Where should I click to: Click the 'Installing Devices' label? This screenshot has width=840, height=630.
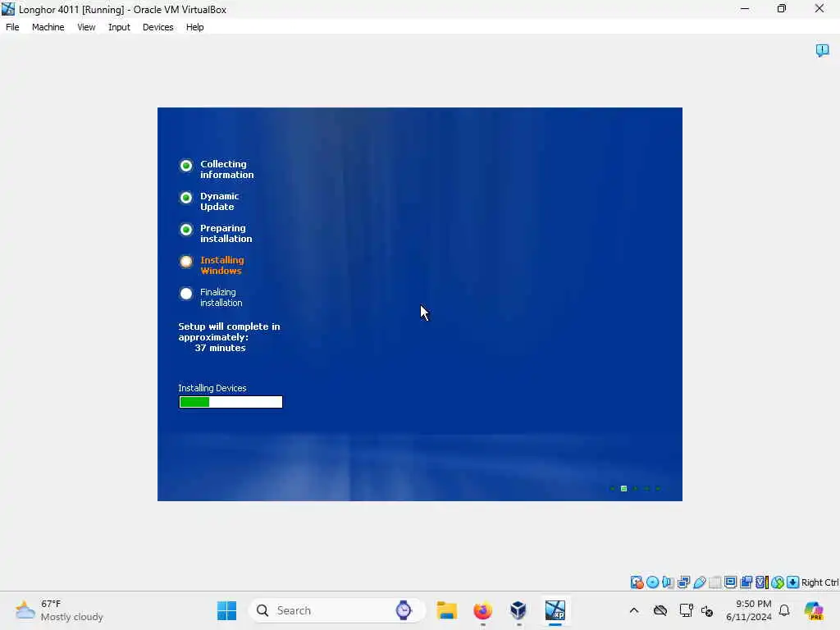pos(212,388)
